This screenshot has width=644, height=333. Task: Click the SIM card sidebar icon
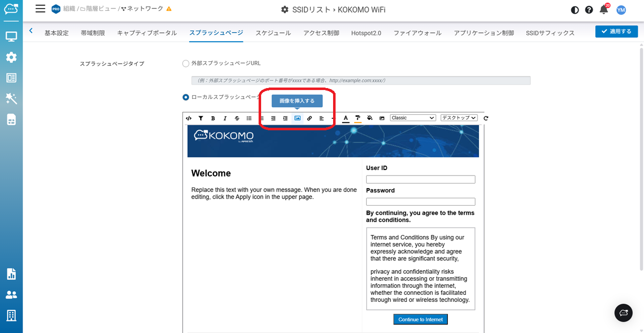[11, 119]
